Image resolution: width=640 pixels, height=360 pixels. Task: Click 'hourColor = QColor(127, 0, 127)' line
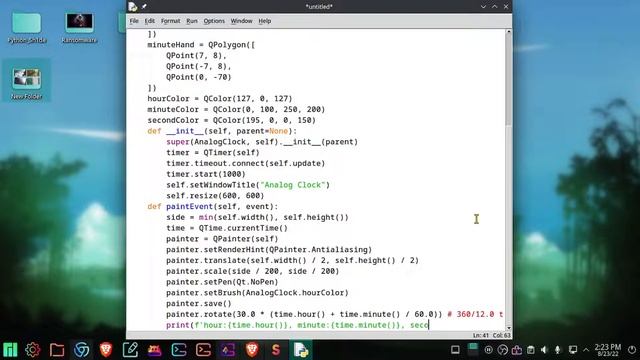[x=220, y=98]
